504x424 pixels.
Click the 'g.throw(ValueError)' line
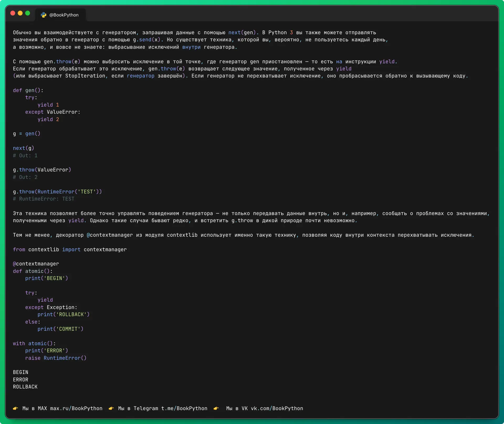tap(42, 170)
